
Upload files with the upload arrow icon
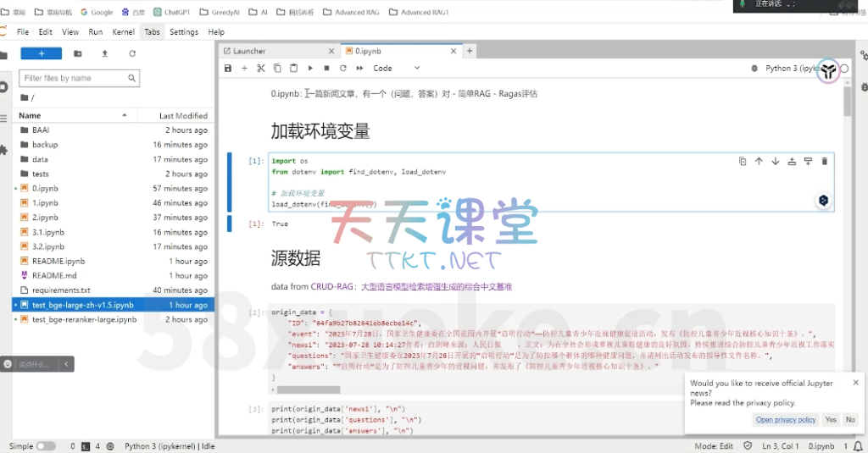click(x=104, y=53)
